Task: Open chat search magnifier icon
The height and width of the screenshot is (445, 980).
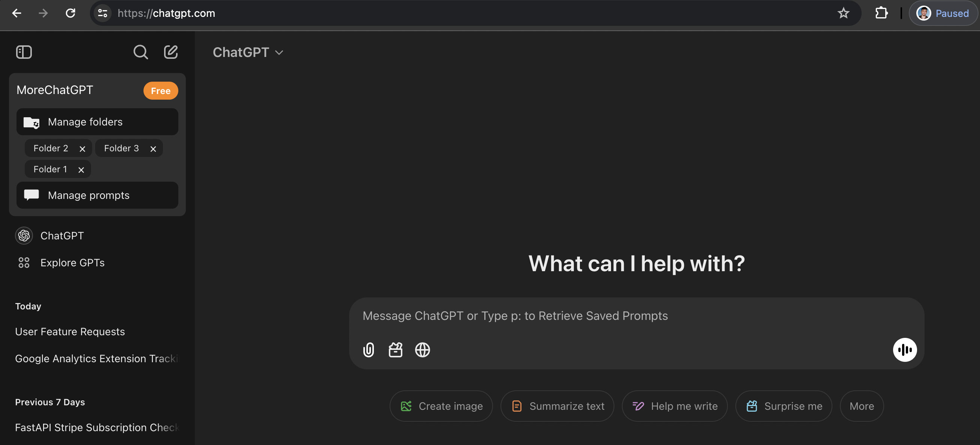Action: [x=140, y=52]
